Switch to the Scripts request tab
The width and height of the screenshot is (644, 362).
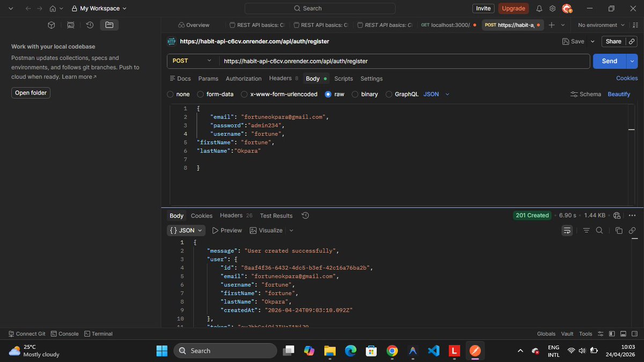pos(343,79)
